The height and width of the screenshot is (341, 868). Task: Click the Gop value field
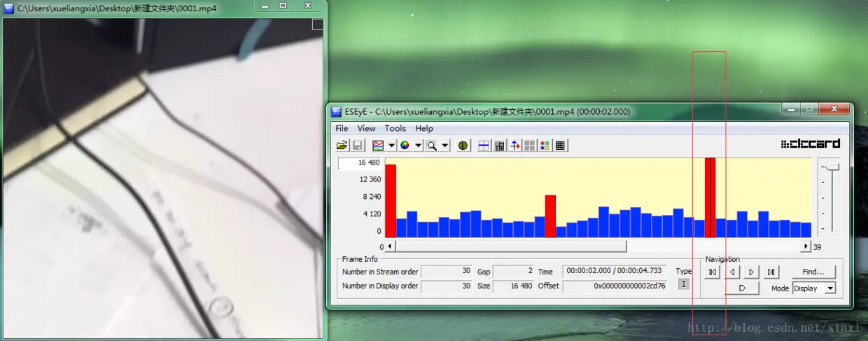513,272
